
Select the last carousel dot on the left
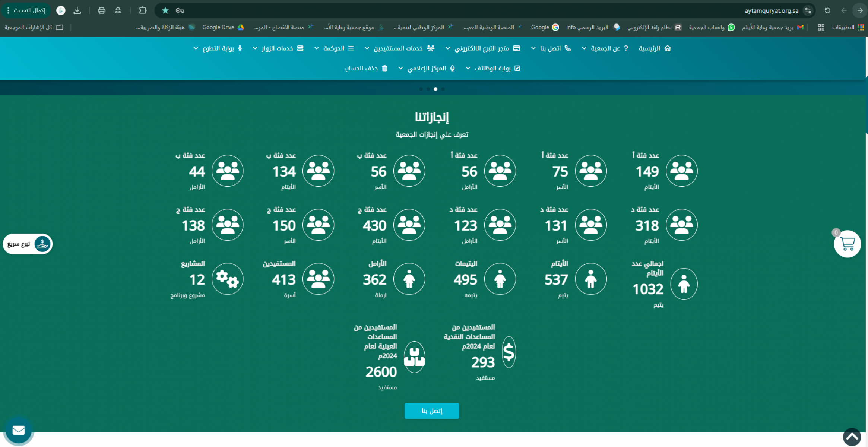tap(421, 89)
